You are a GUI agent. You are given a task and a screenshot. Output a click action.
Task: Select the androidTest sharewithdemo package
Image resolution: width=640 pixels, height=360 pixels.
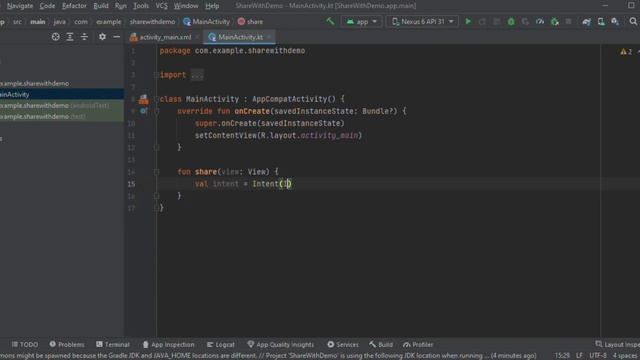(x=62, y=105)
